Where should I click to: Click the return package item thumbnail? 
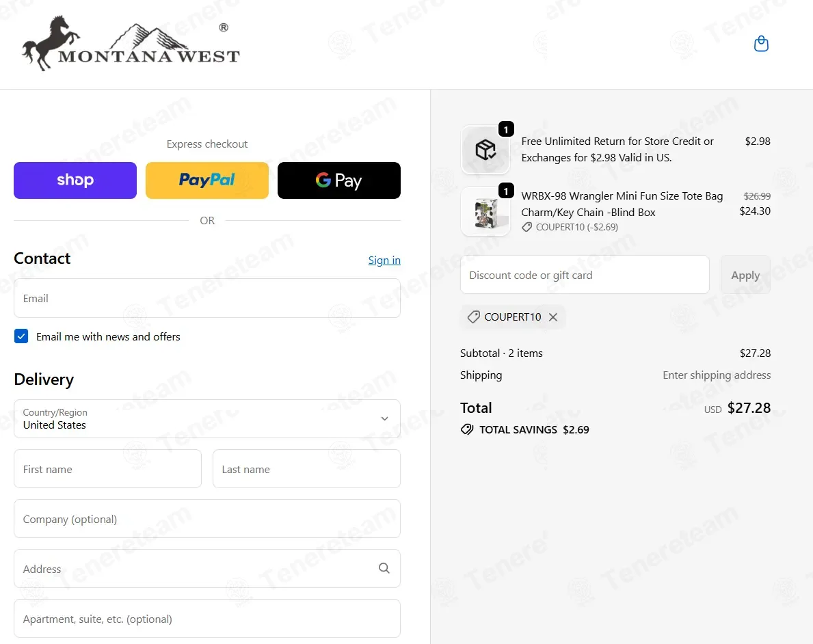485,150
